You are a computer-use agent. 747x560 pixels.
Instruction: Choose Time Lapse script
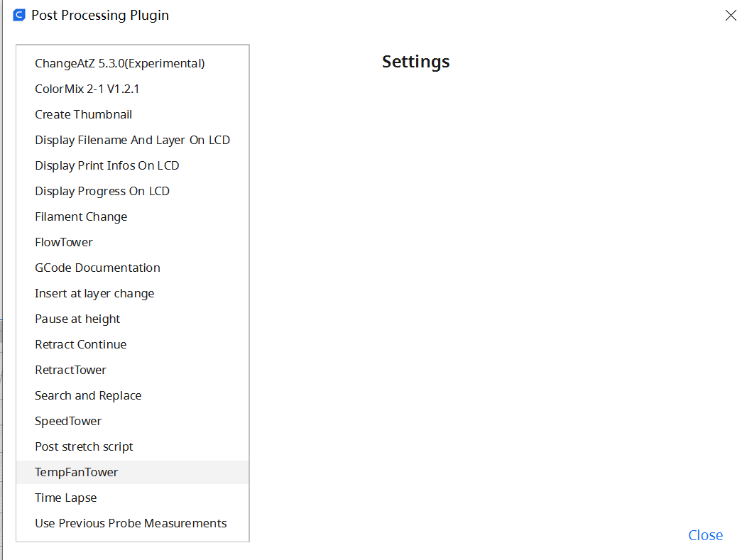click(133, 498)
